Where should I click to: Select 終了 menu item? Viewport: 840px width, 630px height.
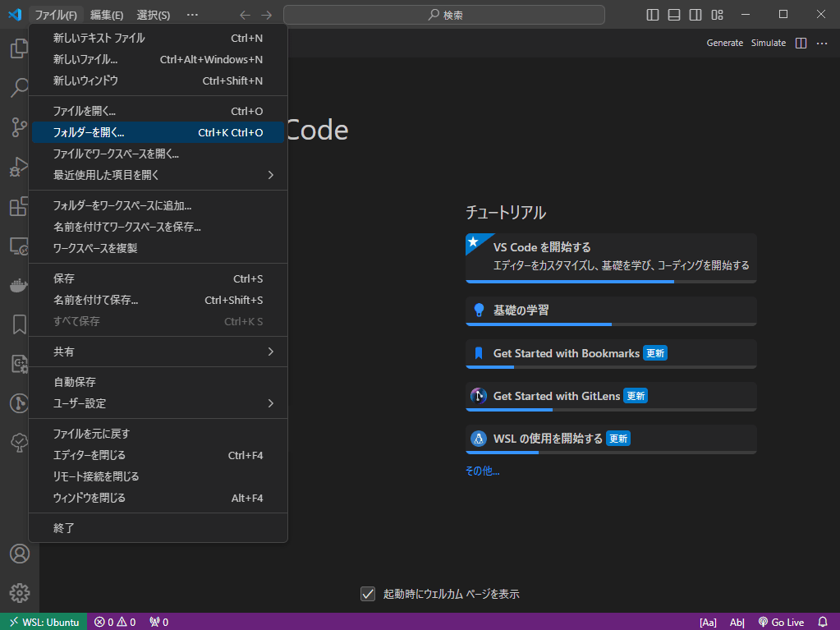click(x=158, y=528)
